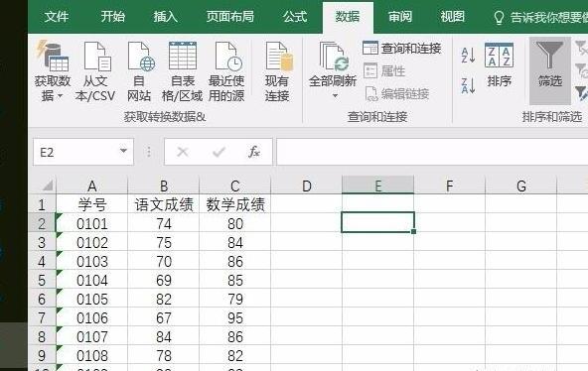Expand the 全部刷新 dropdown arrow

(335, 96)
